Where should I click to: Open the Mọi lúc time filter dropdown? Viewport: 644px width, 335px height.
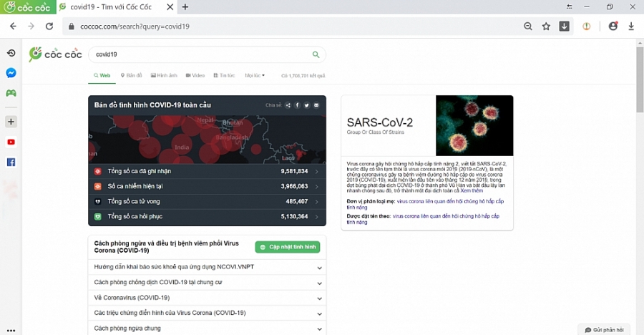pos(255,75)
